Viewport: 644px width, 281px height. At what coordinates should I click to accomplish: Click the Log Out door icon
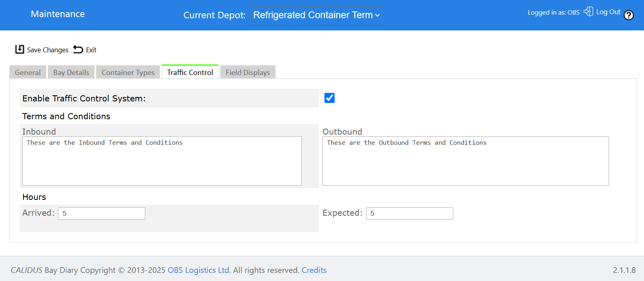point(588,11)
